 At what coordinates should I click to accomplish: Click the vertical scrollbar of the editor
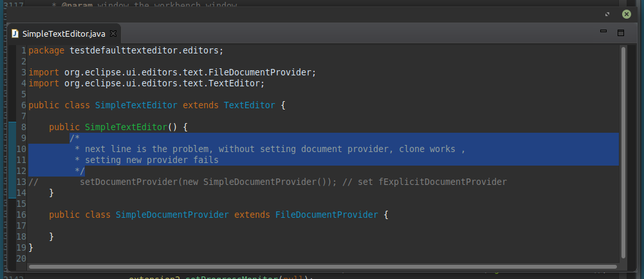pyautogui.click(x=623, y=152)
